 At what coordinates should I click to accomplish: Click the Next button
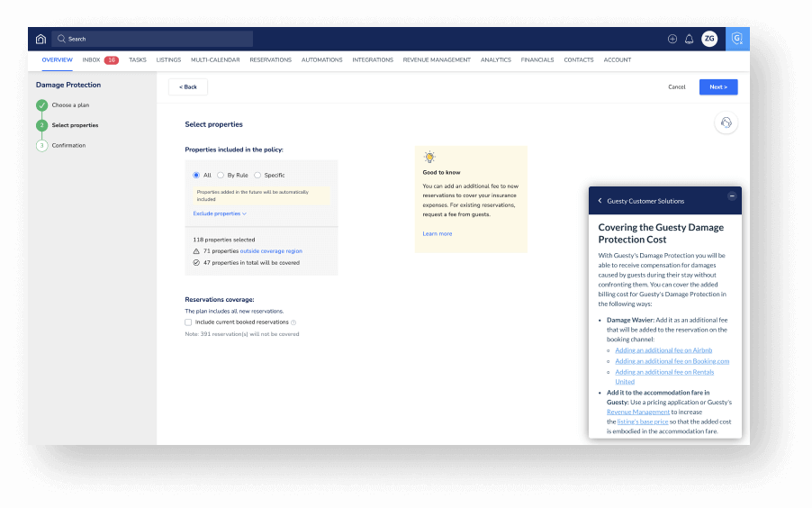[718, 87]
